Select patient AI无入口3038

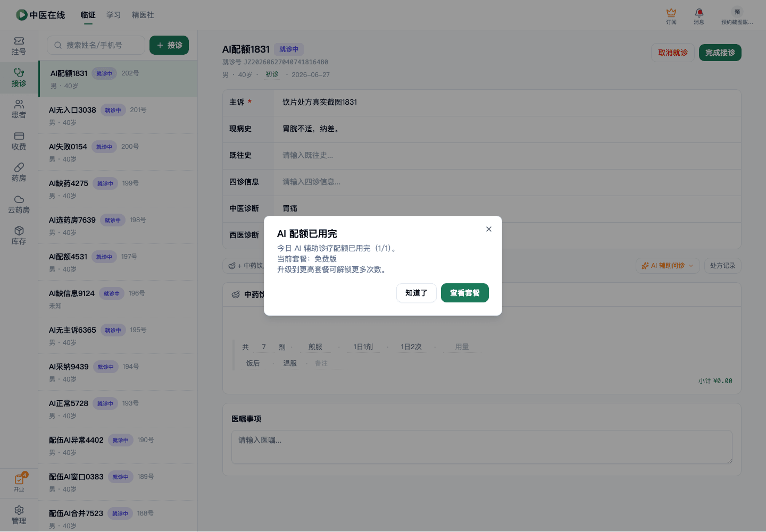coord(118,115)
